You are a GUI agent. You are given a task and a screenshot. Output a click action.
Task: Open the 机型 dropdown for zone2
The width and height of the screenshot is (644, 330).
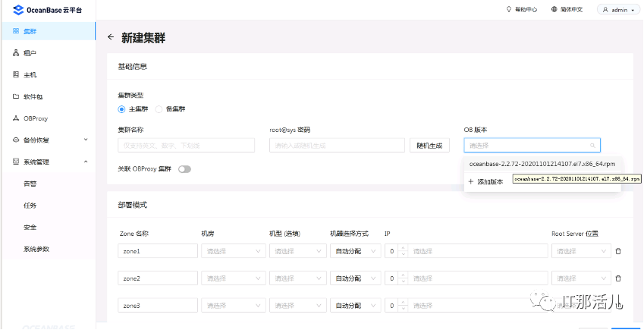298,278
